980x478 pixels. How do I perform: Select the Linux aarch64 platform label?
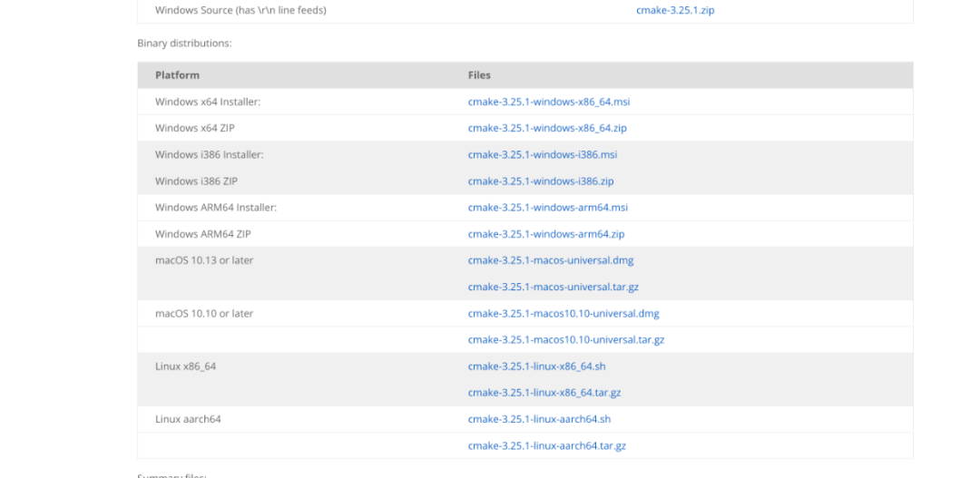[188, 419]
